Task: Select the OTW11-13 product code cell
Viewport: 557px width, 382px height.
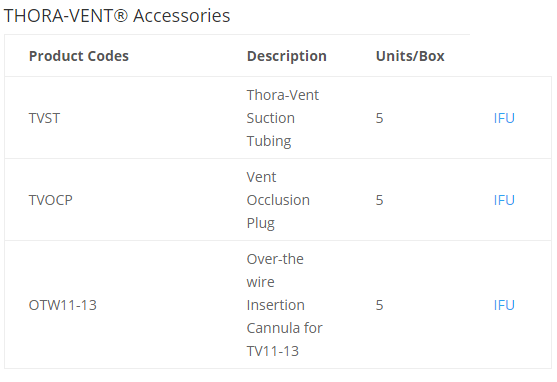Action: (63, 305)
